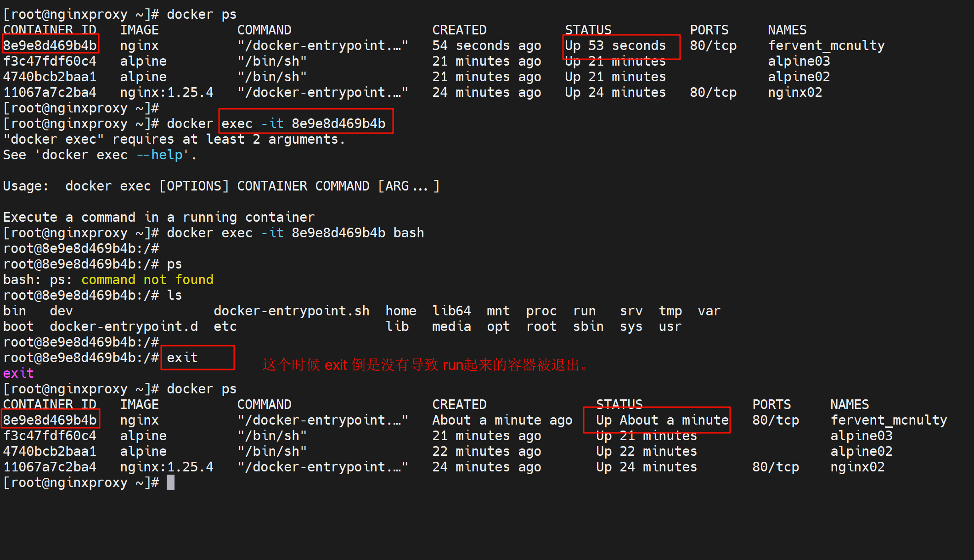974x560 pixels.
Task: Click the "Usage:" label
Action: pos(26,186)
